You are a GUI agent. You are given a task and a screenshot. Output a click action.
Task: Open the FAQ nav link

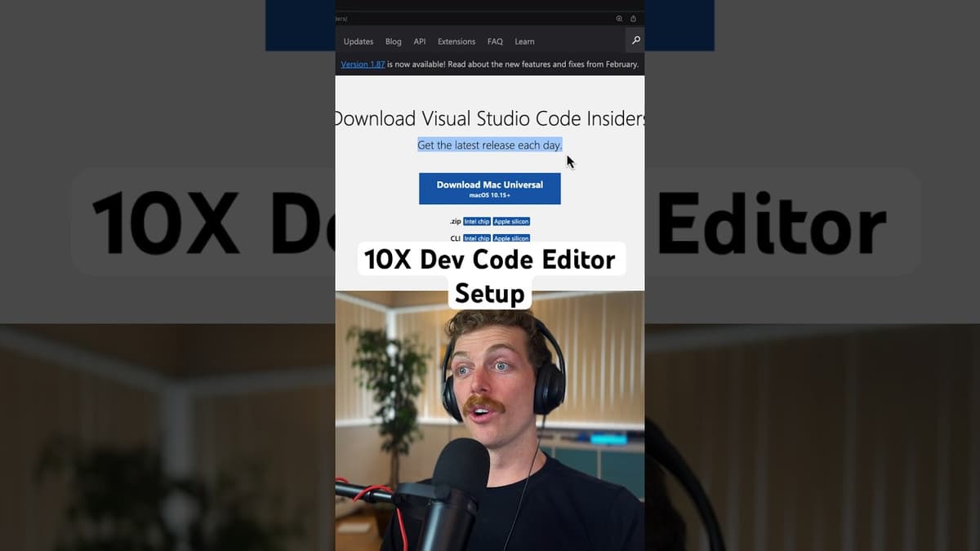[495, 42]
